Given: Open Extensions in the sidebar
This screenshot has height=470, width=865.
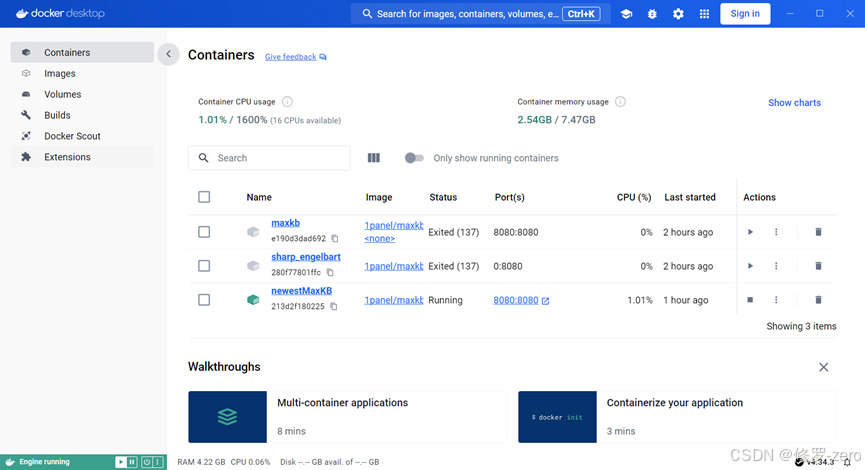Looking at the screenshot, I should (82, 157).
